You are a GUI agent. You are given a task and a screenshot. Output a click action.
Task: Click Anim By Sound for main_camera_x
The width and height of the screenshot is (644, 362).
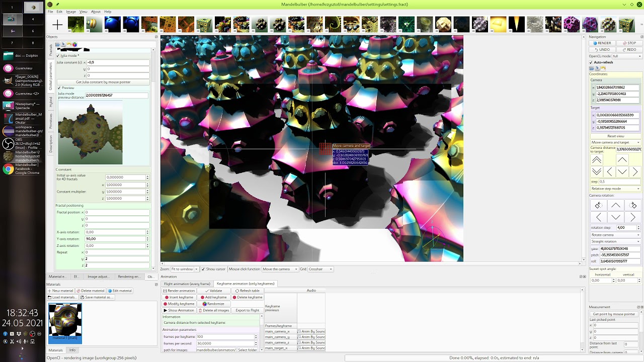(x=311, y=331)
